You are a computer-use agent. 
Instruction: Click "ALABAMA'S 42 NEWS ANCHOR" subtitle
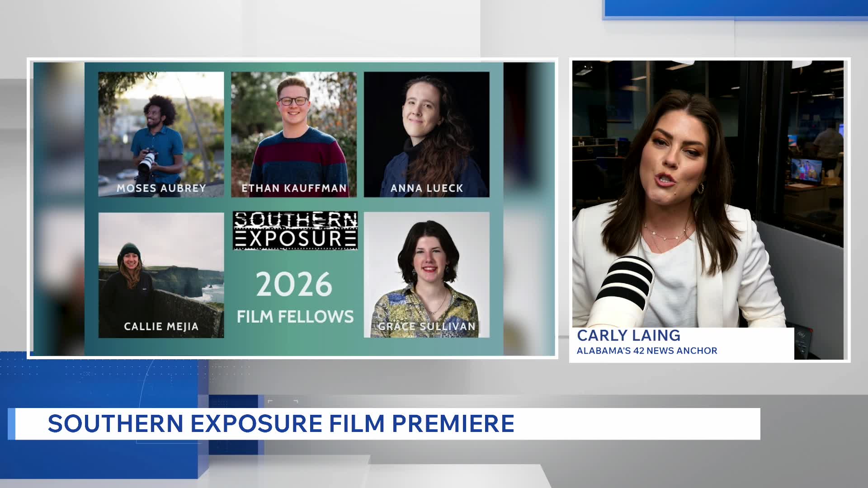click(647, 351)
